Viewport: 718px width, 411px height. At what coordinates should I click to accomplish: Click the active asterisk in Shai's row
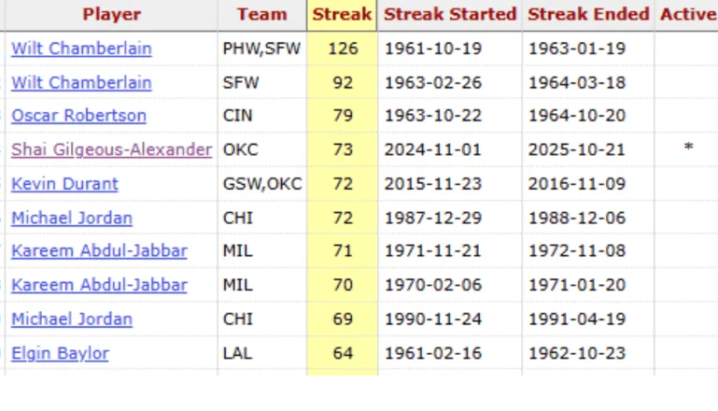(688, 149)
